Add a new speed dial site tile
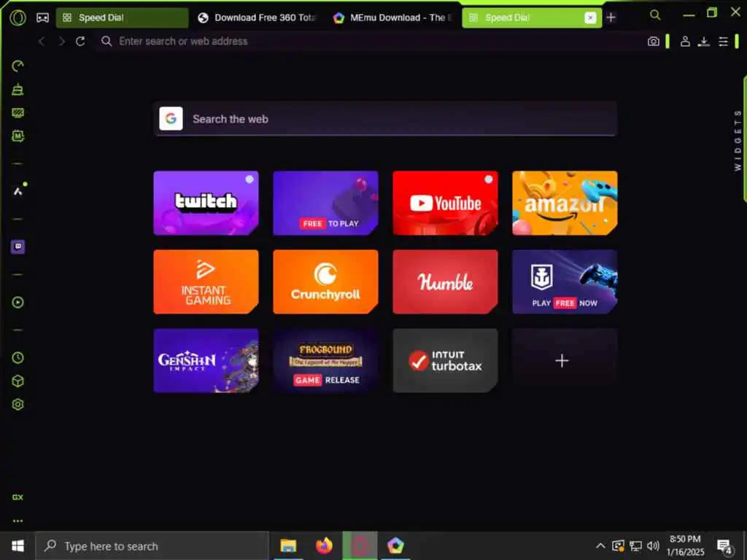The image size is (747, 560). (565, 360)
